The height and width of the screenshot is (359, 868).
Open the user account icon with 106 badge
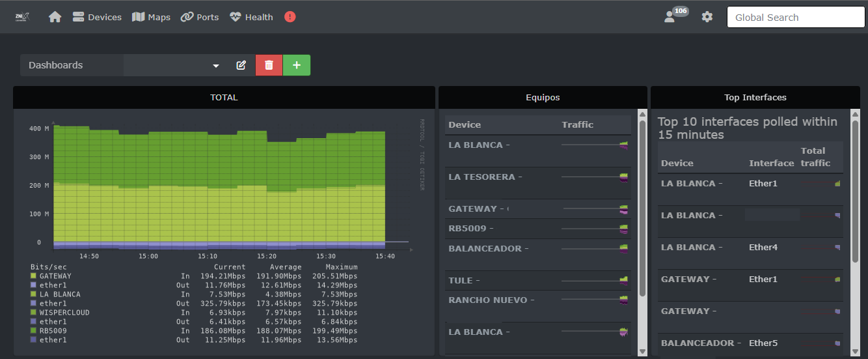(x=671, y=17)
